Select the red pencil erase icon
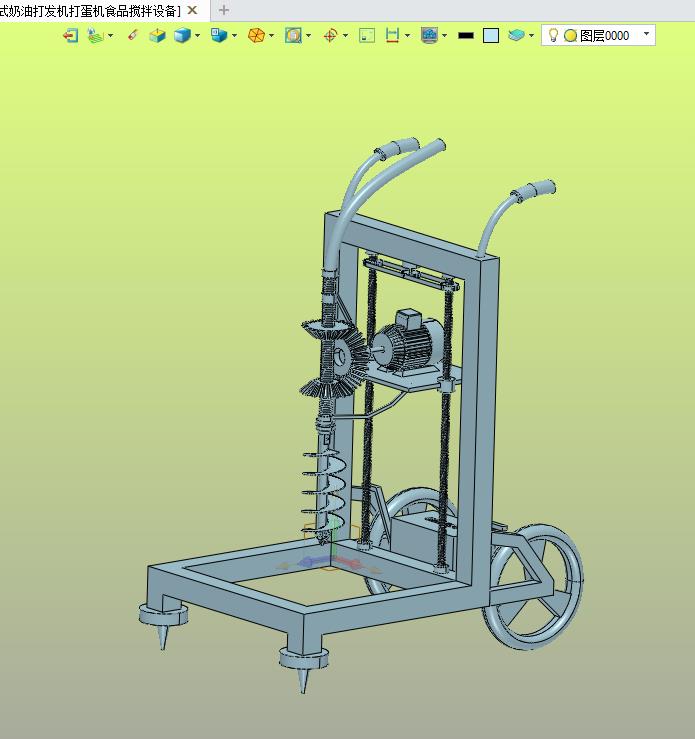This screenshot has height=739, width=695. pos(133,35)
